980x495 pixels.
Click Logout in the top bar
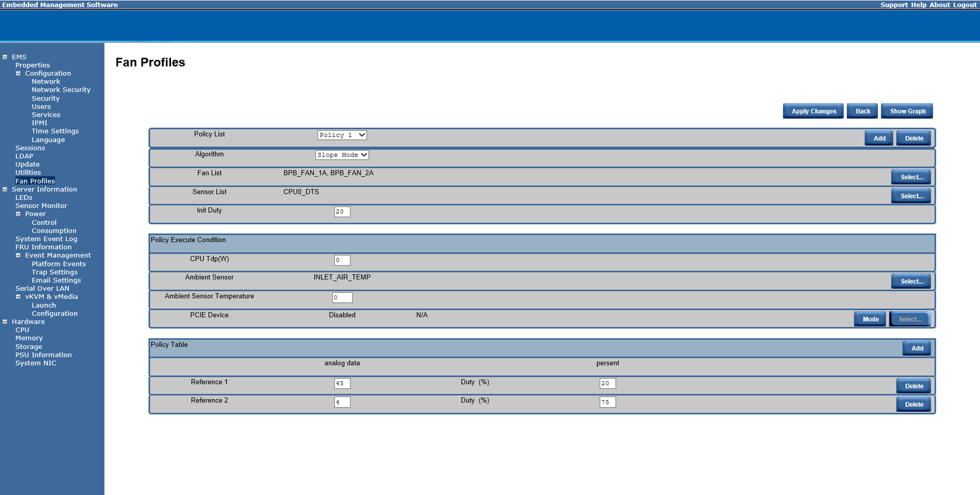point(965,5)
